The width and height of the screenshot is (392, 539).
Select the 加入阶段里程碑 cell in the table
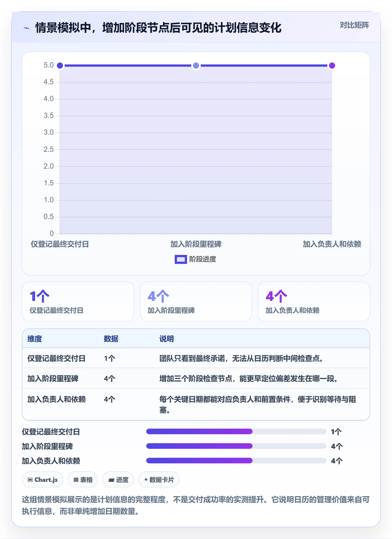click(53, 378)
